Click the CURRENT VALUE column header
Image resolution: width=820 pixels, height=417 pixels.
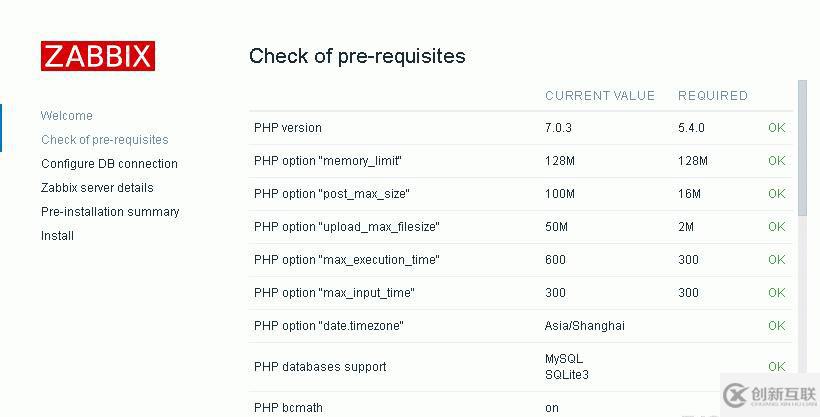click(600, 96)
